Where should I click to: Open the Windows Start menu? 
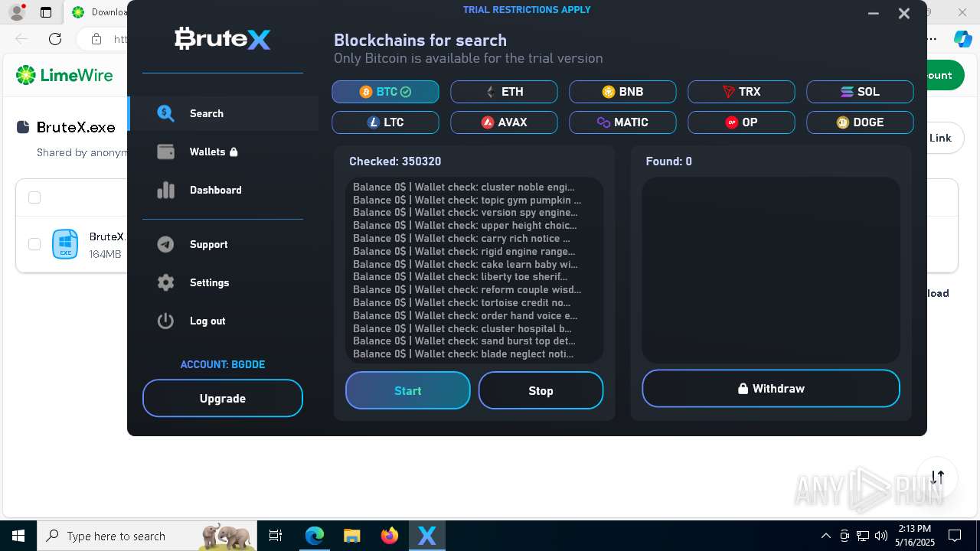click(18, 536)
